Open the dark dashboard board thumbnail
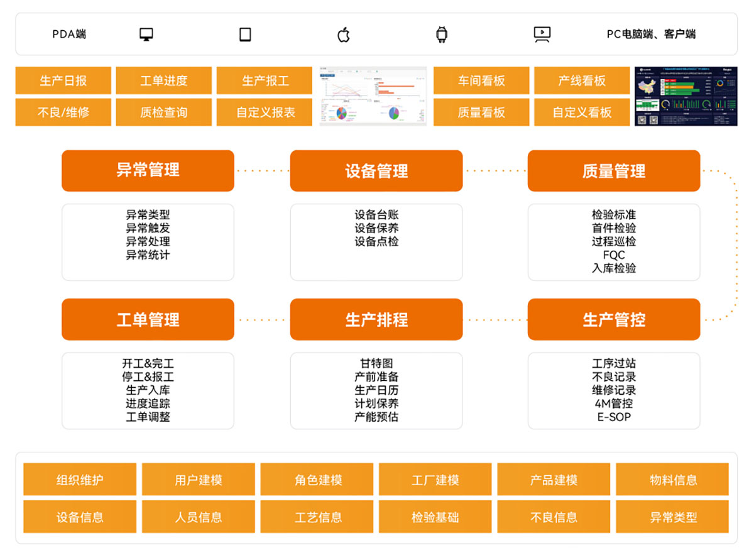 point(685,96)
